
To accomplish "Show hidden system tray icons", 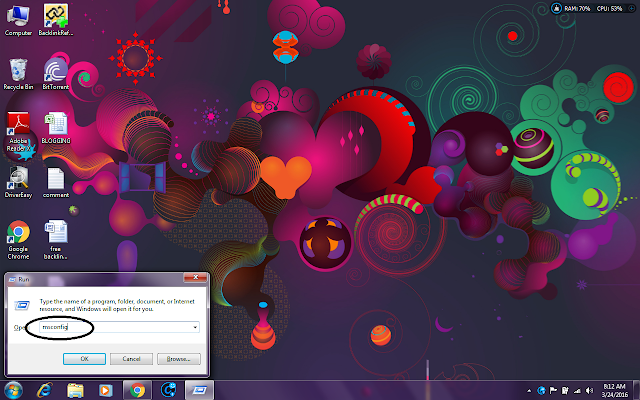I will pos(529,391).
